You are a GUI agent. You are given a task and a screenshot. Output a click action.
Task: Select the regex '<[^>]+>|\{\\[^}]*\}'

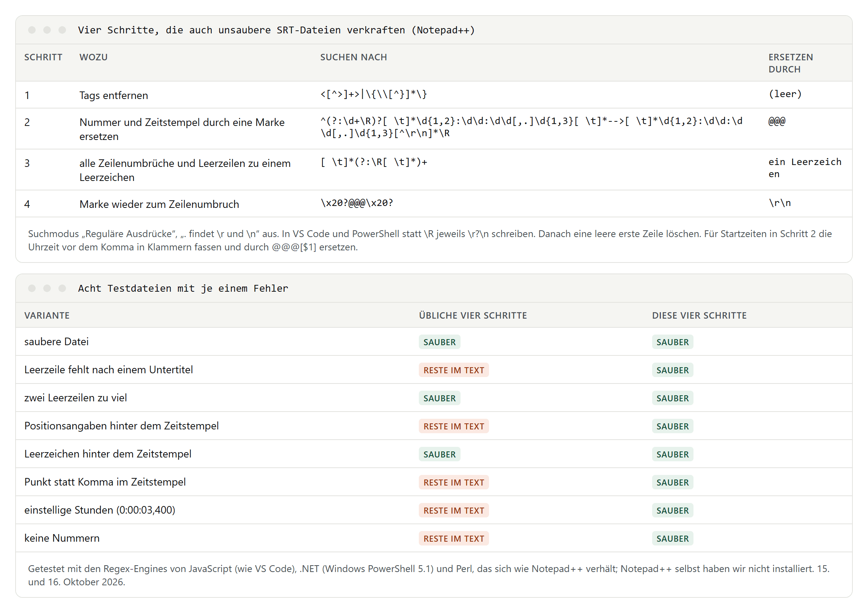click(x=374, y=94)
